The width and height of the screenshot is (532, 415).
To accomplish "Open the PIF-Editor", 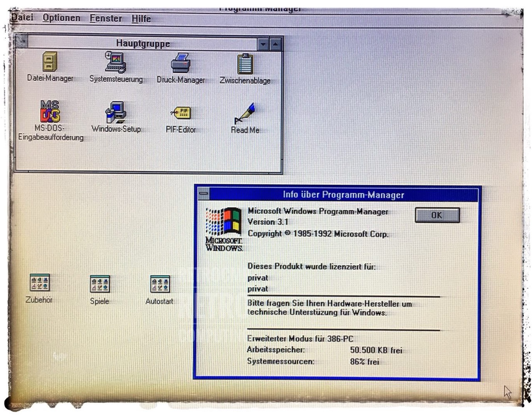I will click(181, 112).
